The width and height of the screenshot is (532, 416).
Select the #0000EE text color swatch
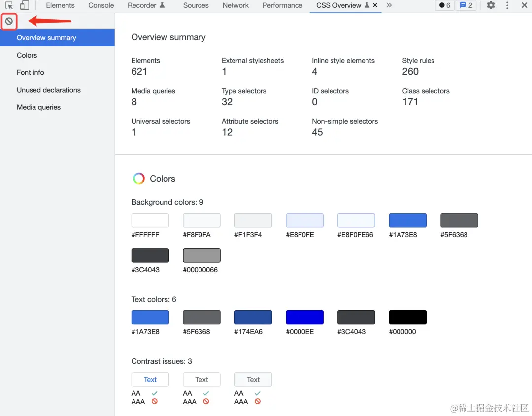click(x=305, y=318)
